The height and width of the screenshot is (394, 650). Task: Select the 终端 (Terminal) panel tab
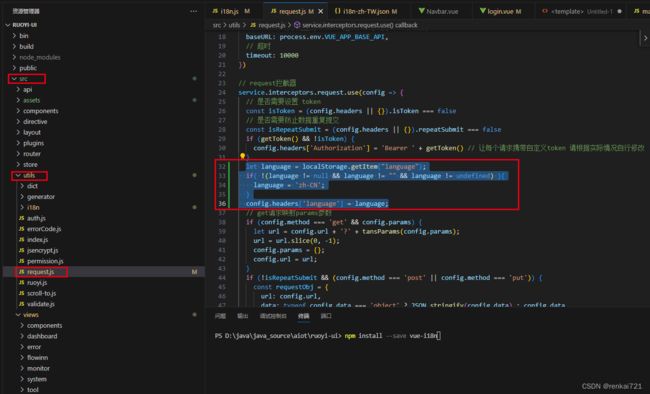[303, 316]
